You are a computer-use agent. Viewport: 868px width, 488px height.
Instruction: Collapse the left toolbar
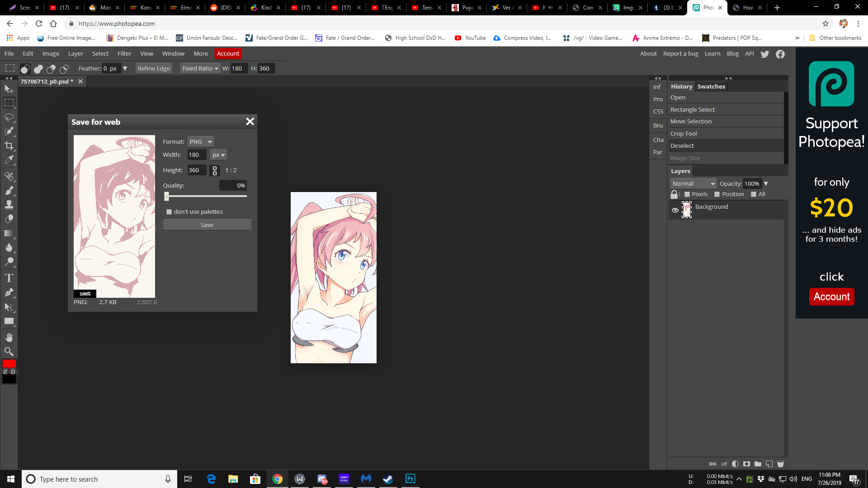[9, 78]
